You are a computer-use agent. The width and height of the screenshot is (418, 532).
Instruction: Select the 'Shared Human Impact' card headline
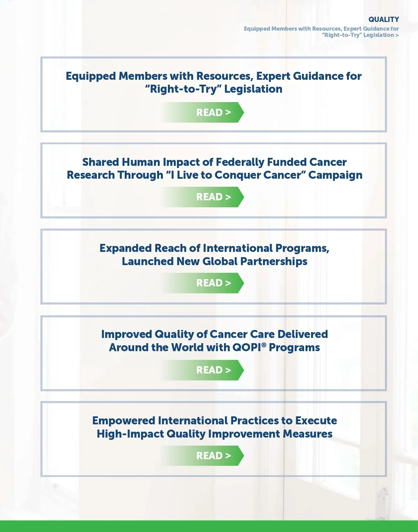pyautogui.click(x=214, y=168)
